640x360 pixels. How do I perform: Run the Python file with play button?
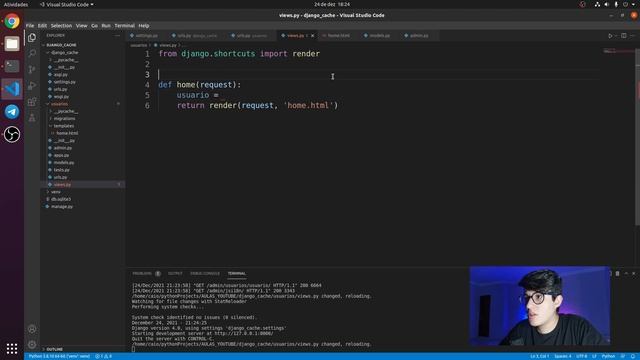click(x=610, y=36)
